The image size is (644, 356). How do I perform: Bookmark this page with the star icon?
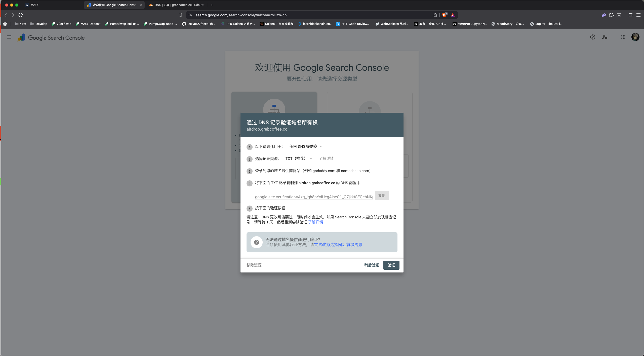(x=180, y=15)
